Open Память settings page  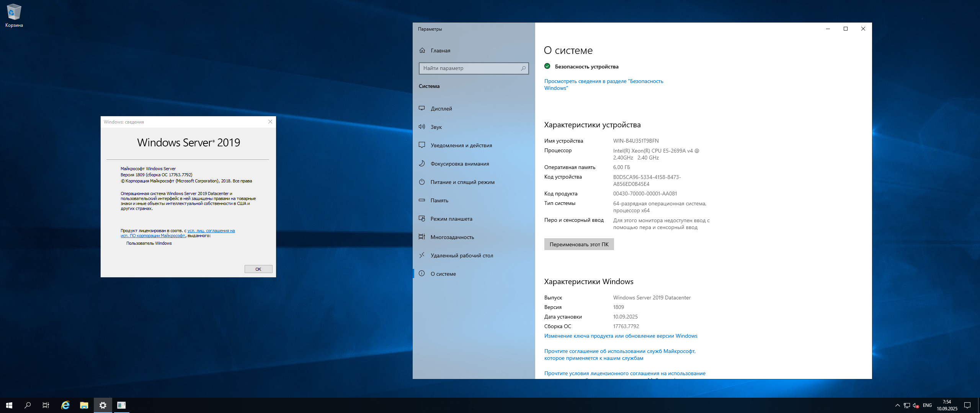pyautogui.click(x=474, y=200)
